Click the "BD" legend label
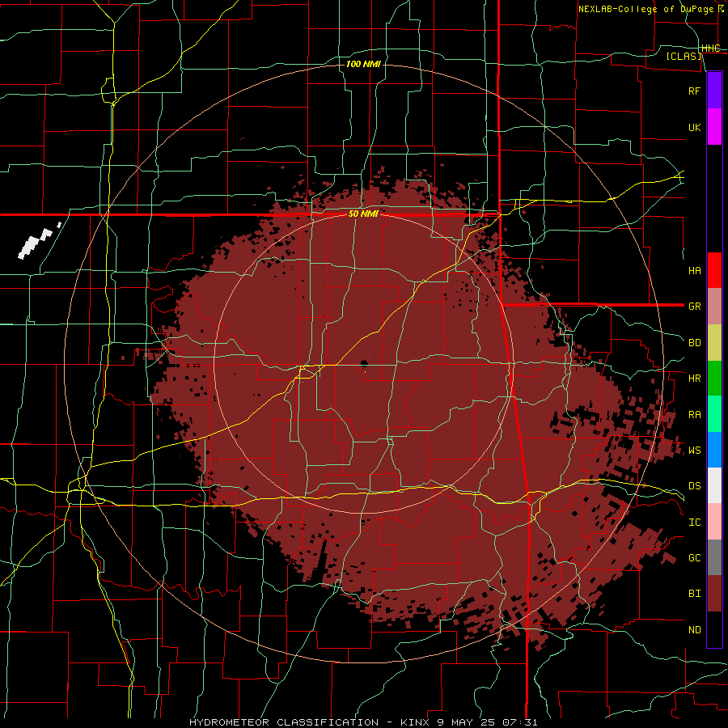Viewport: 728px width, 728px height. 694,343
